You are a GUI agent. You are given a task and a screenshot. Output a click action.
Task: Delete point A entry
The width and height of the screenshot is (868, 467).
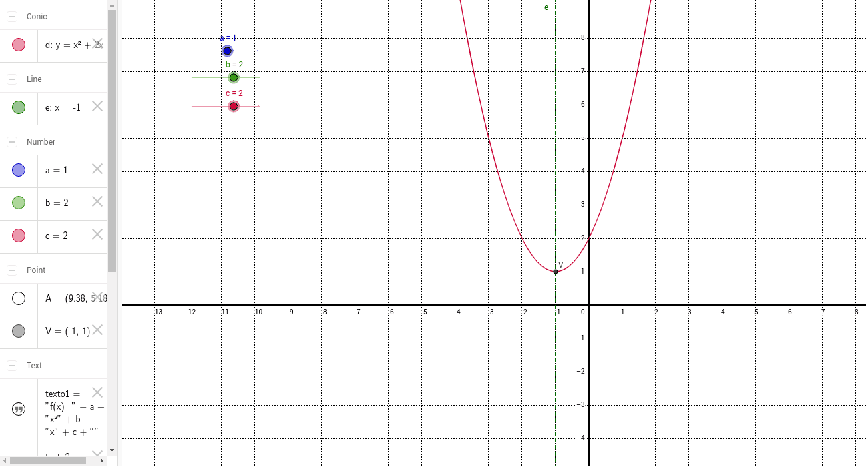97,297
